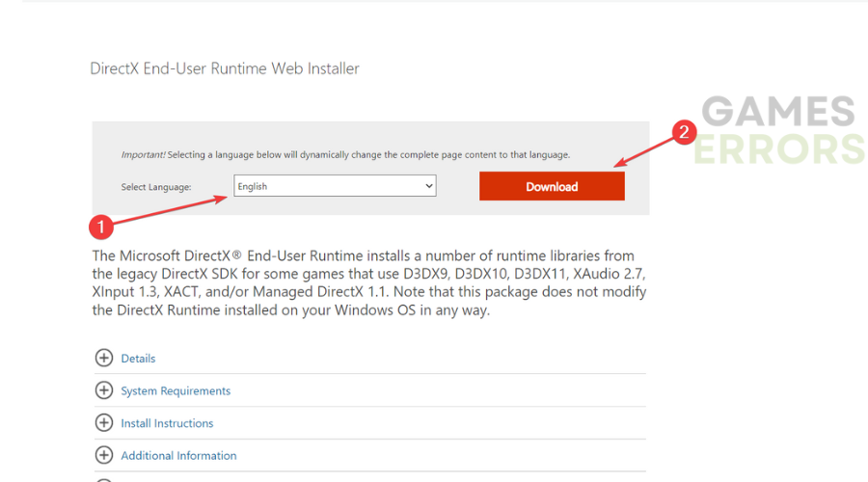
Task: Expand Additional Information plus icon
Action: (103, 455)
